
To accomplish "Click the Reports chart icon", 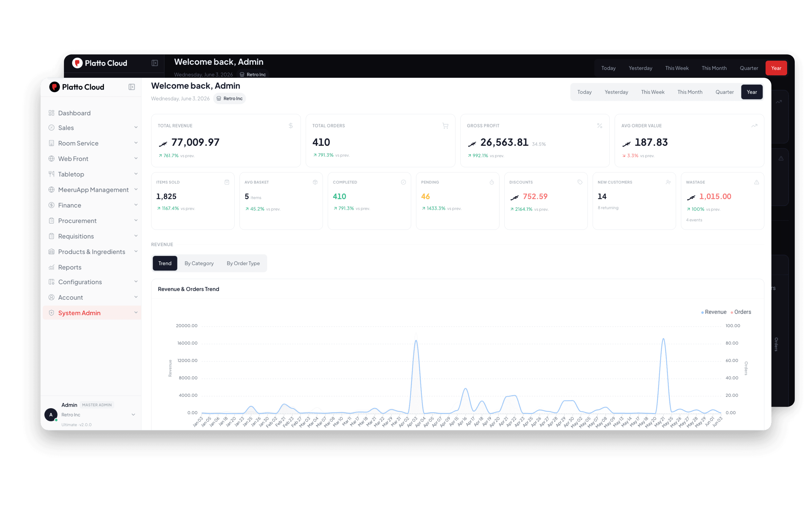I will click(51, 267).
